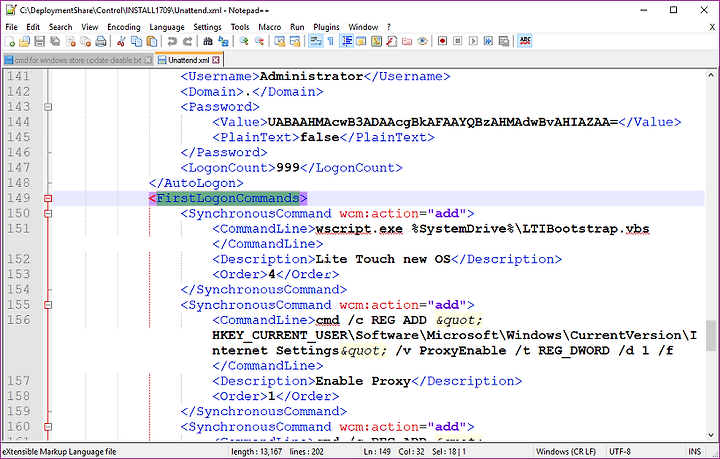Open the Replace toolbar icon
The width and height of the screenshot is (720, 459).
point(223,41)
